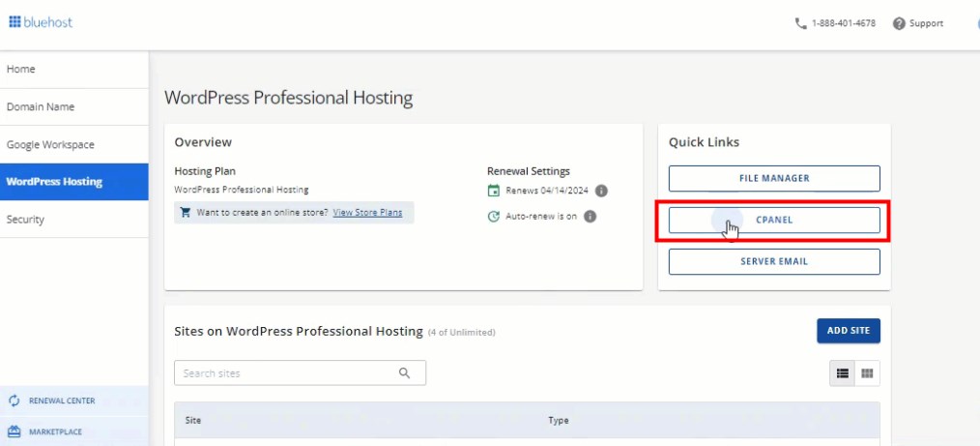Switch to list view icon
The image size is (980, 446).
point(843,373)
